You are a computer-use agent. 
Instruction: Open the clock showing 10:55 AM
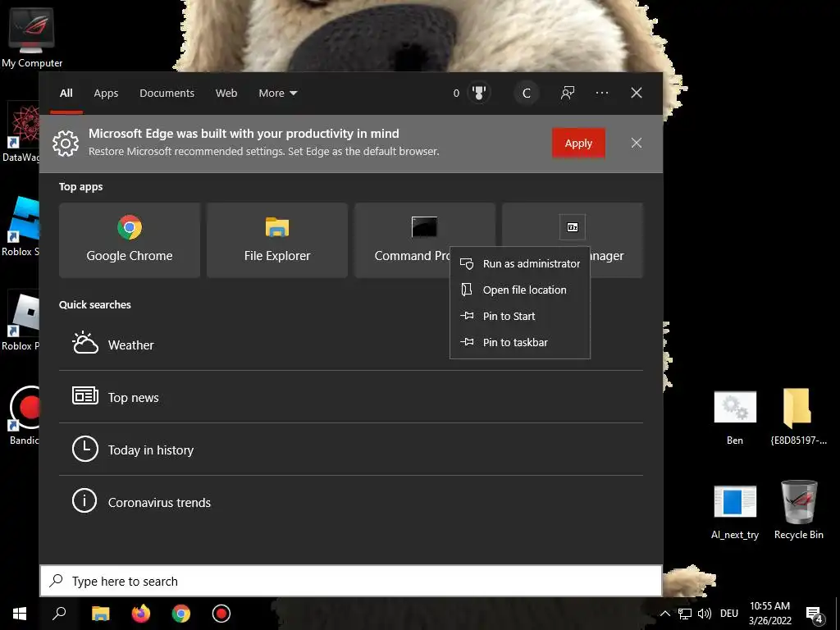769,614
